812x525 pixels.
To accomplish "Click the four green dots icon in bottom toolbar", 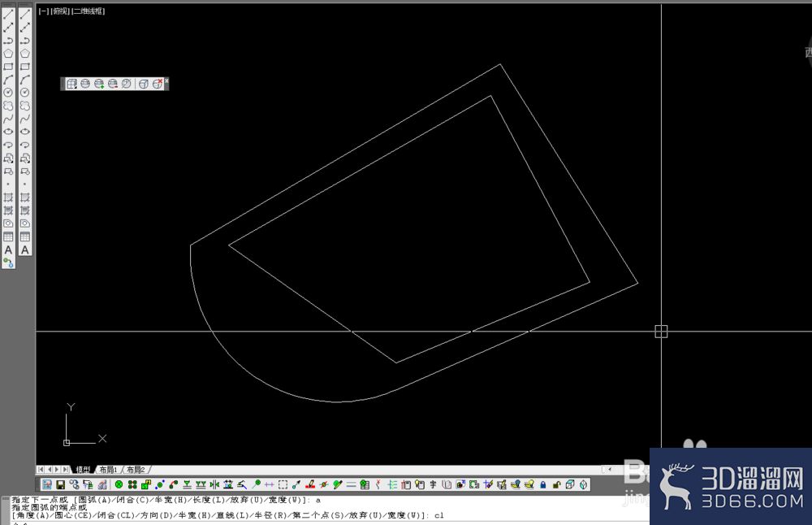I will coord(132,484).
